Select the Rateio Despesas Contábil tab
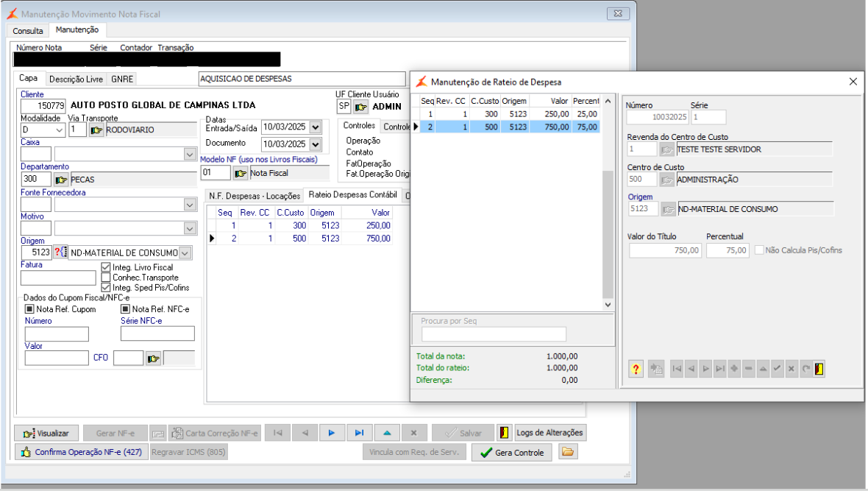Screen dimensions: 868x491 pos(352,195)
